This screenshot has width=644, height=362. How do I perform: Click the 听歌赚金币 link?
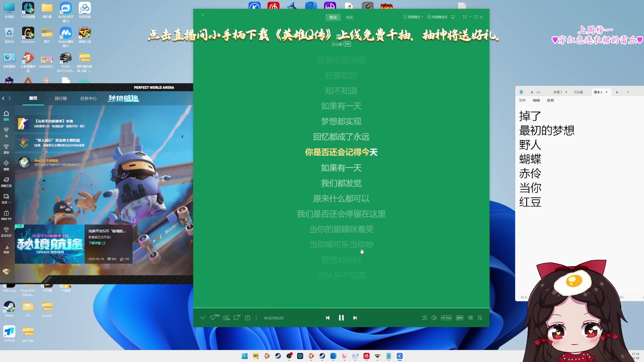pyautogui.click(x=437, y=17)
